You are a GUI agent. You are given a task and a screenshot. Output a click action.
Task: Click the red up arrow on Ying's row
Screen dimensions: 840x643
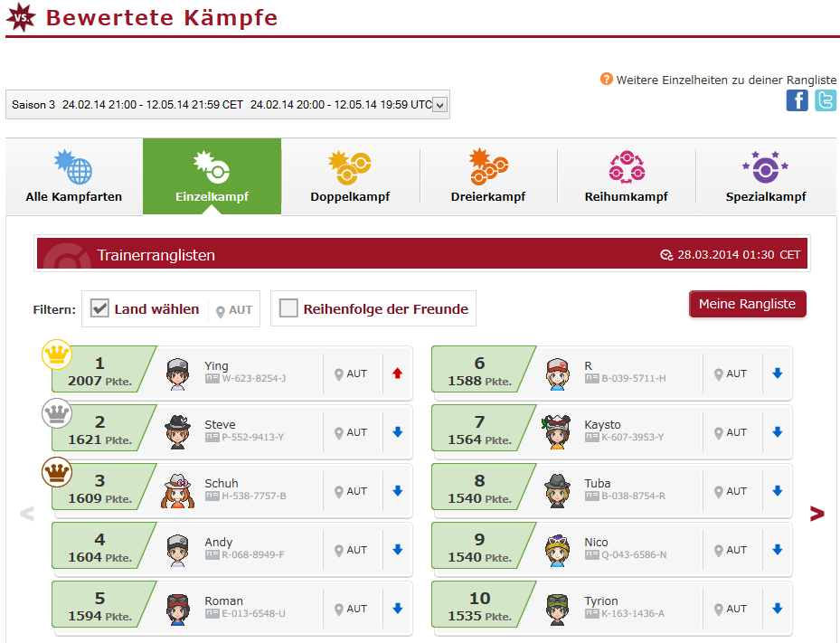[397, 374]
